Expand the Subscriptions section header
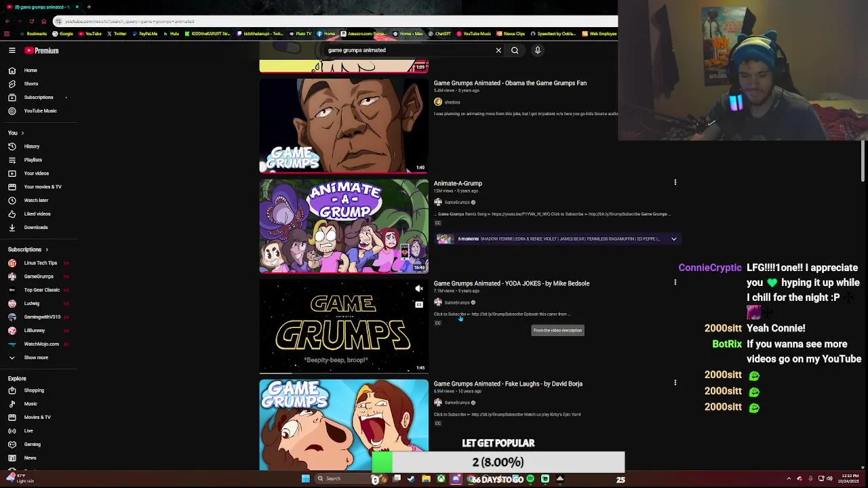868x488 pixels. tap(28, 249)
